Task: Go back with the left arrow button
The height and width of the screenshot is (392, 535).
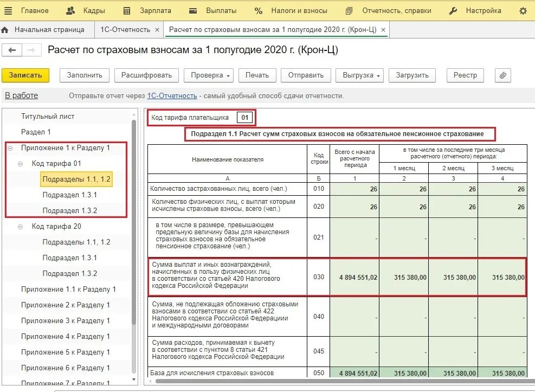Action: (12, 50)
